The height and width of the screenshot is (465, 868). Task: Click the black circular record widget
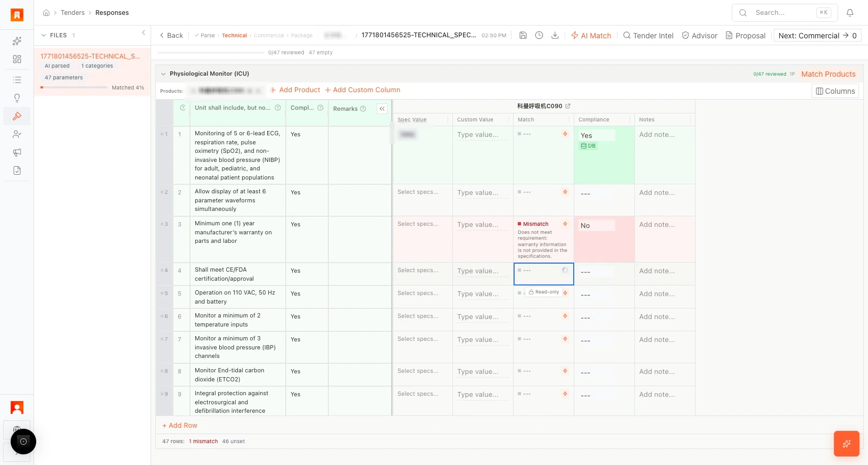click(23, 442)
